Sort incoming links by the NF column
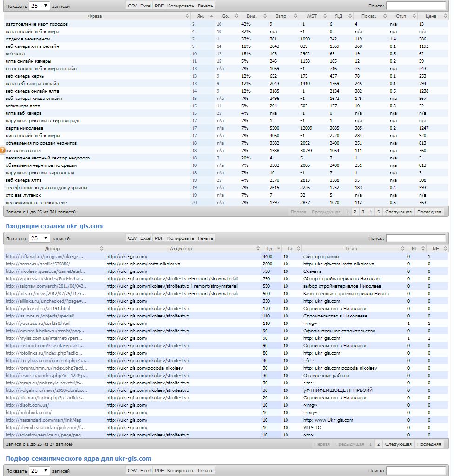The image size is (454, 476). (x=435, y=249)
